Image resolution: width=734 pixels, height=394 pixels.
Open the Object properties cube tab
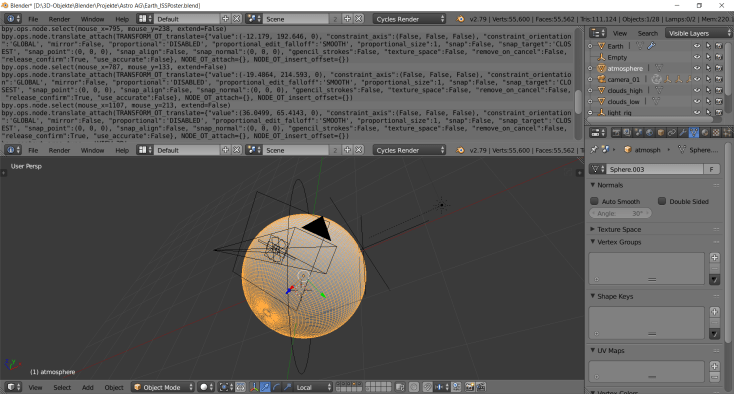(x=661, y=133)
